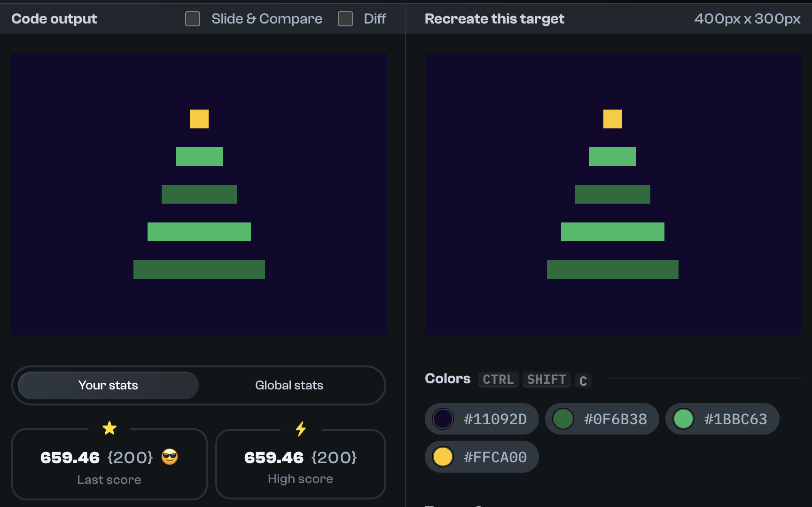Image resolution: width=812 pixels, height=507 pixels.
Task: Switch to the Global stats tab
Action: (289, 385)
